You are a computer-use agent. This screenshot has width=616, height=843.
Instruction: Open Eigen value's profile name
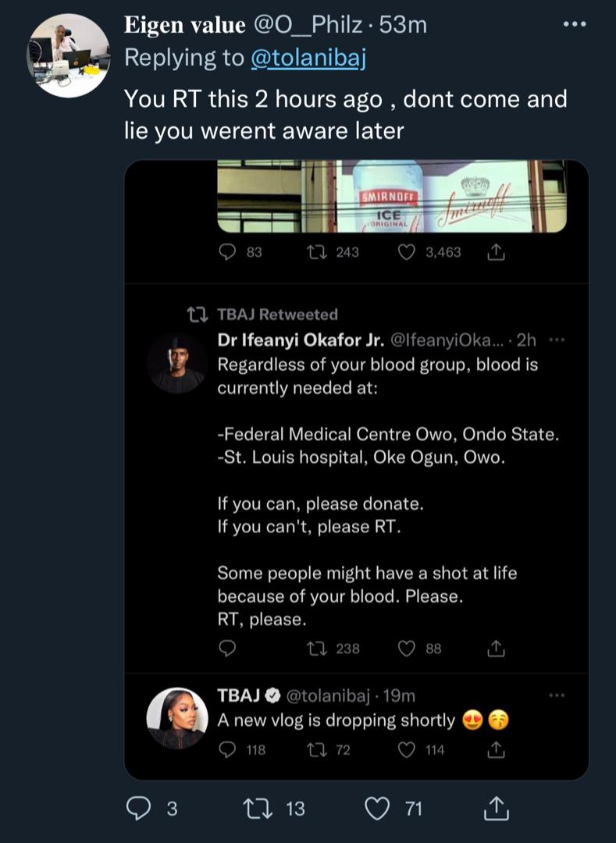tap(185, 25)
